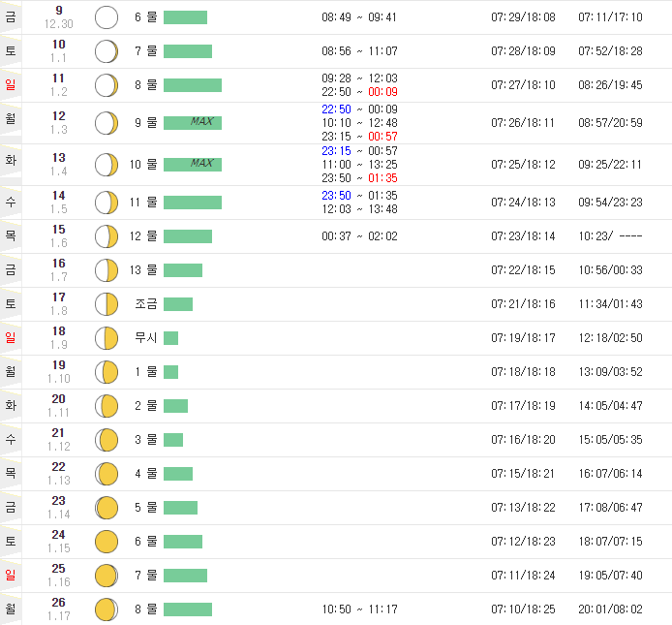Click the time range 11:00 ~ 13:25
Viewport: 672px width, 625px height.
coord(359,165)
